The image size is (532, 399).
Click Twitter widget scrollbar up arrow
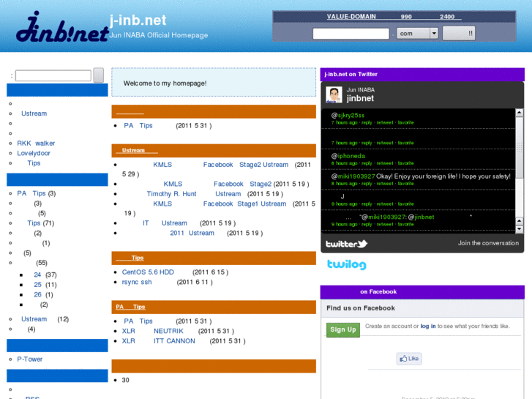(x=519, y=113)
